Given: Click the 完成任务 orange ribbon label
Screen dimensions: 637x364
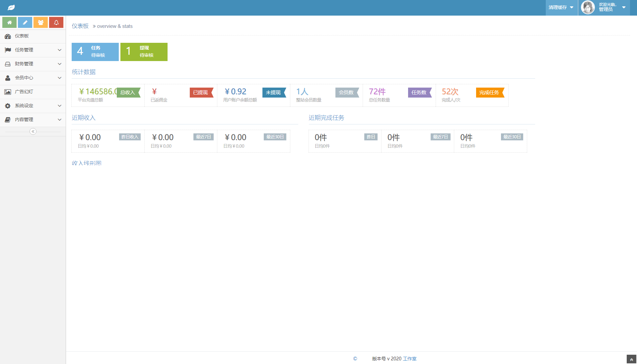Looking at the screenshot, I should point(490,93).
